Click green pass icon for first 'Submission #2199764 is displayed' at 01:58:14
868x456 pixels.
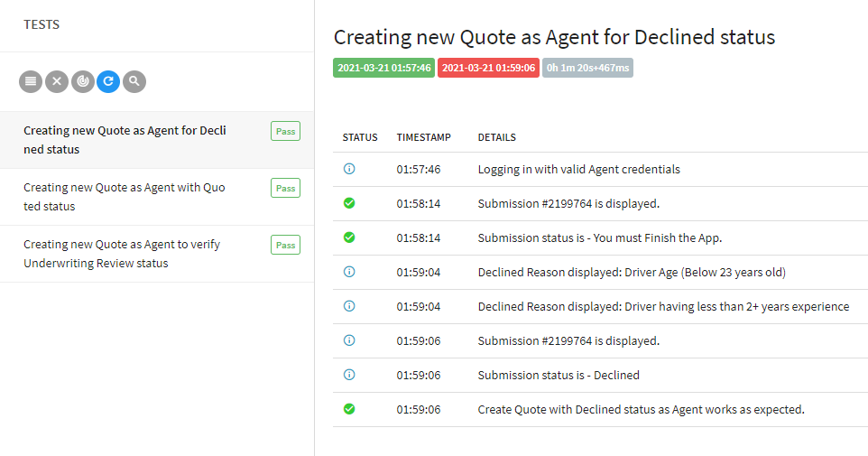coord(349,203)
